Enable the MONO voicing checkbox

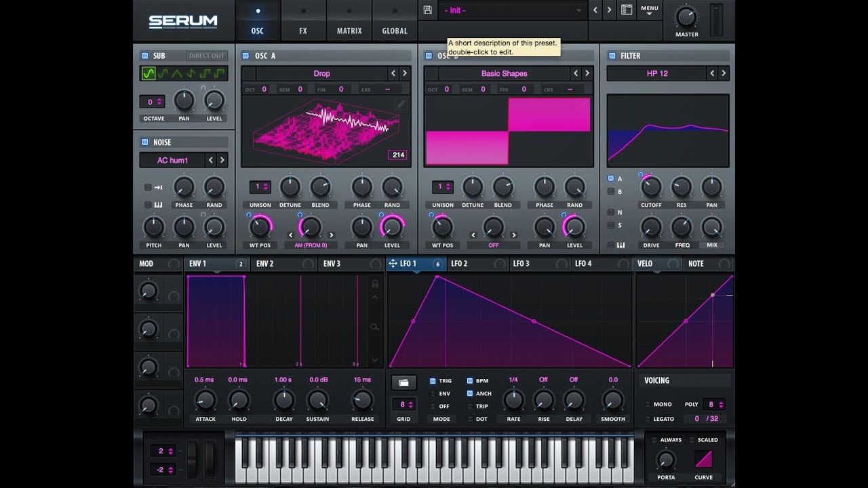[648, 404]
